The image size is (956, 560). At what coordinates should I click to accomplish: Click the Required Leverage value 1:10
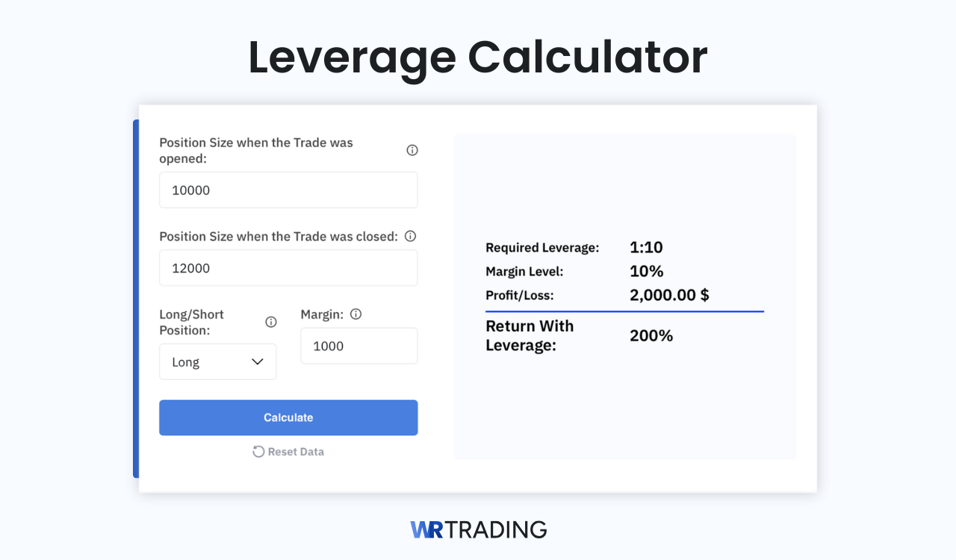[x=647, y=247]
